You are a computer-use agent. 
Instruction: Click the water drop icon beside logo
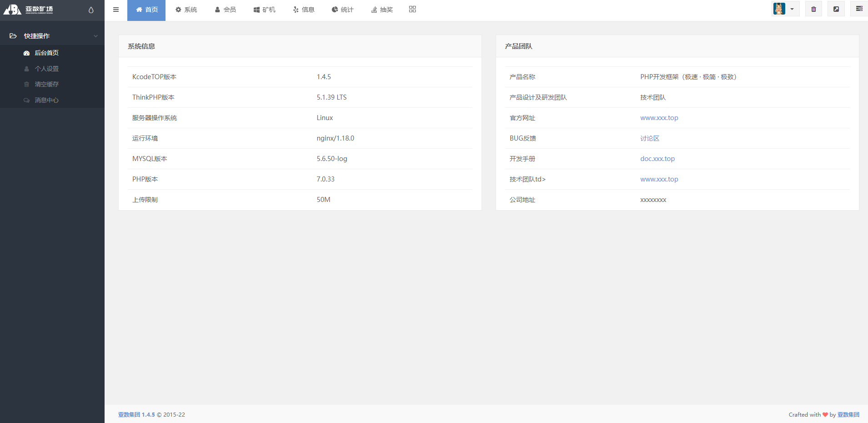coord(90,9)
